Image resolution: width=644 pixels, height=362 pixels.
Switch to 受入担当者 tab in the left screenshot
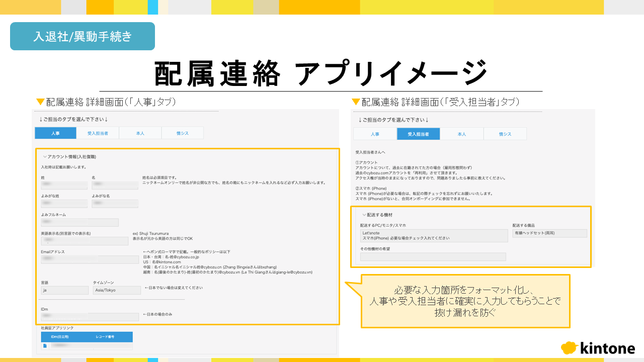[x=98, y=133]
